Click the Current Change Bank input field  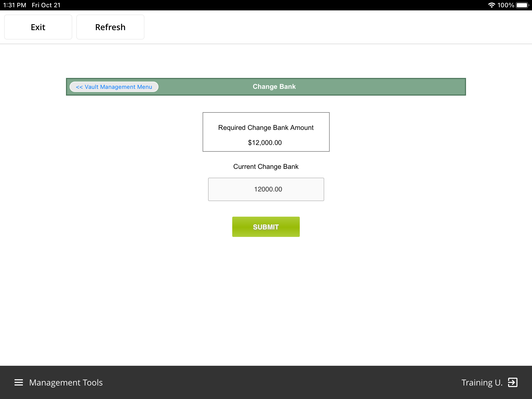tap(266, 189)
